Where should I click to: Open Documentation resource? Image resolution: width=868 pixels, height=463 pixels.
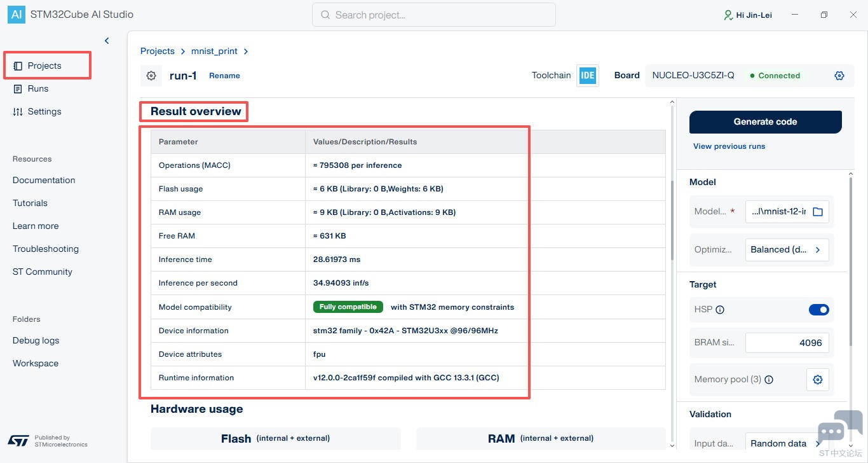(44, 180)
